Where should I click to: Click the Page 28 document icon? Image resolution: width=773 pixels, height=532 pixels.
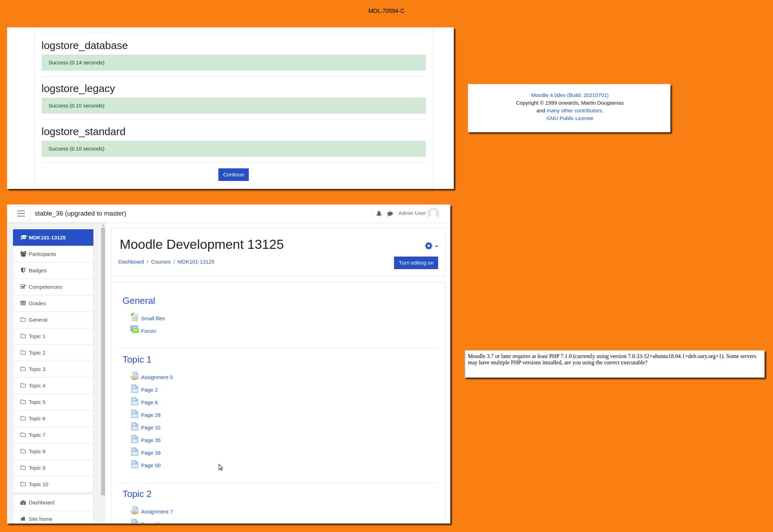coord(135,414)
